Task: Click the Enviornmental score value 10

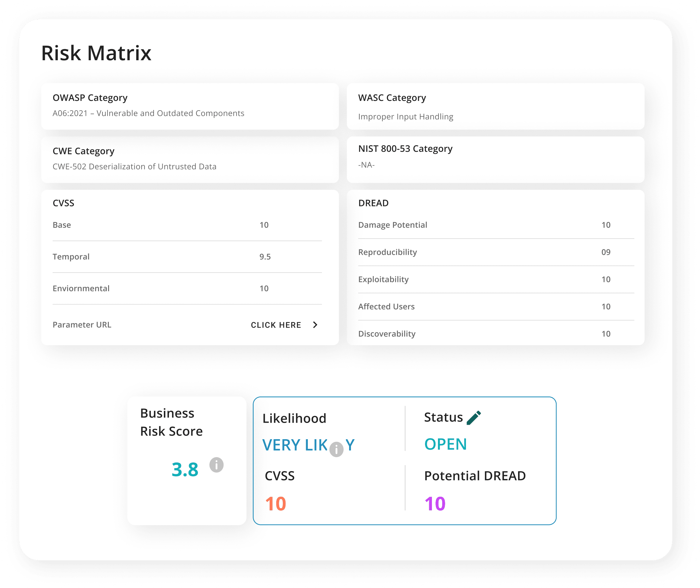Action: (264, 288)
